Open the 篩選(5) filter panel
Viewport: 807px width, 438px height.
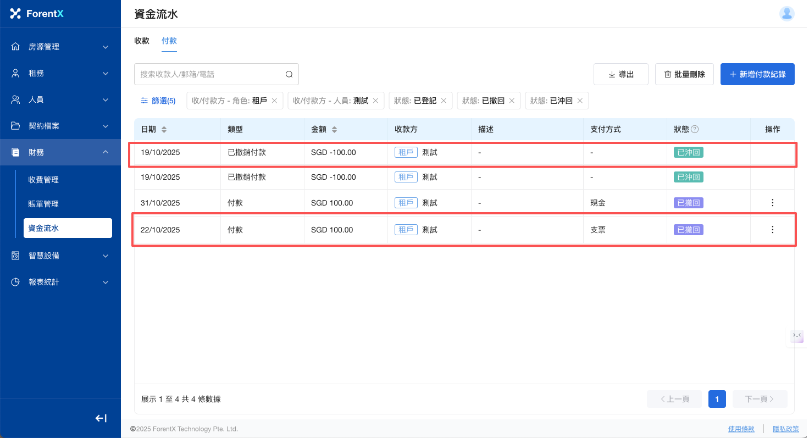point(158,100)
